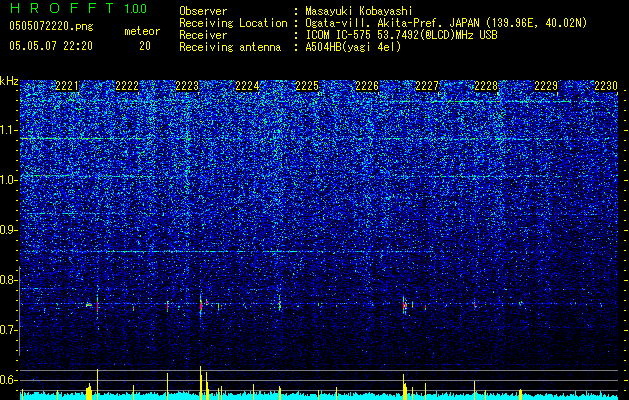Click the meteor count label
Image resolution: width=629 pixels, height=400 pixels.
[x=142, y=31]
